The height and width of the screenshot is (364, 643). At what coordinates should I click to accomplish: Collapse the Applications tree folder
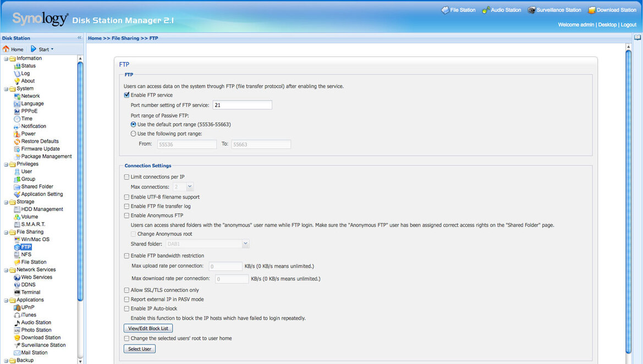[x=6, y=300]
